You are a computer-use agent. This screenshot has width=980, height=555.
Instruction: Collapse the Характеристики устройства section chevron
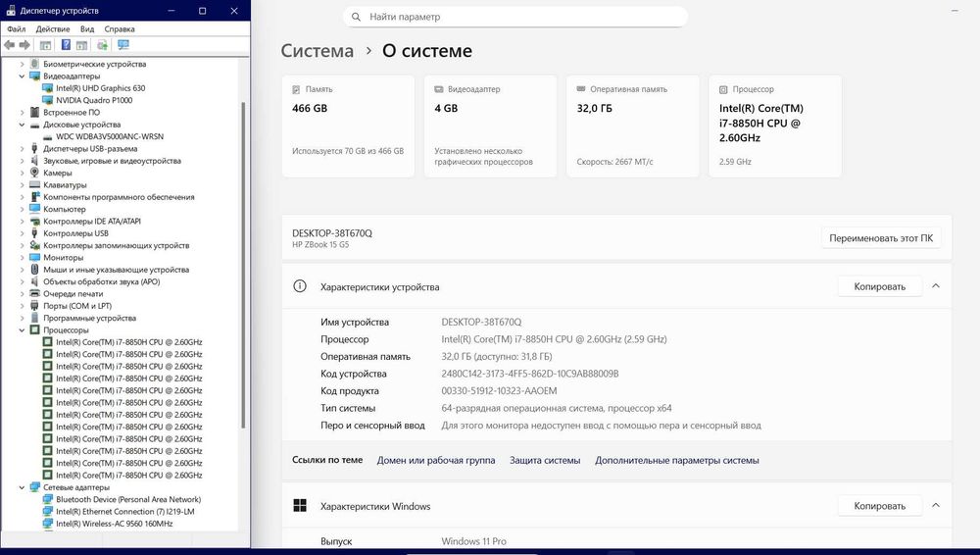pyautogui.click(x=936, y=286)
